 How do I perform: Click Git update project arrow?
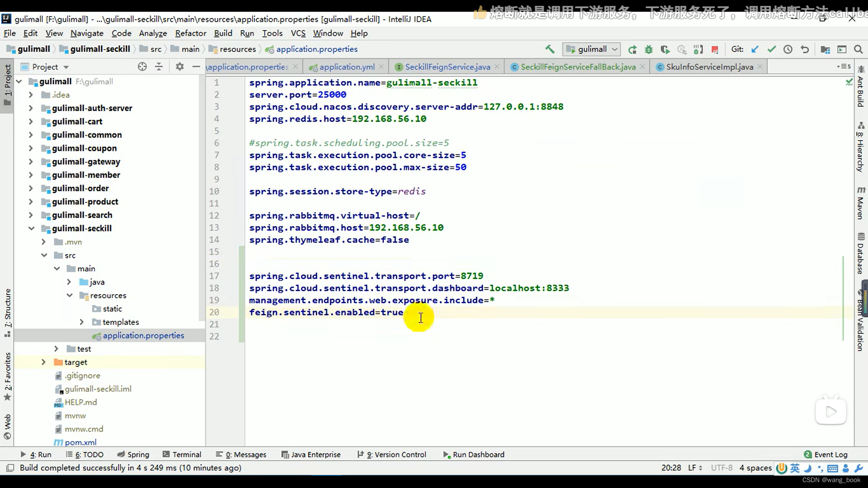[755, 49]
